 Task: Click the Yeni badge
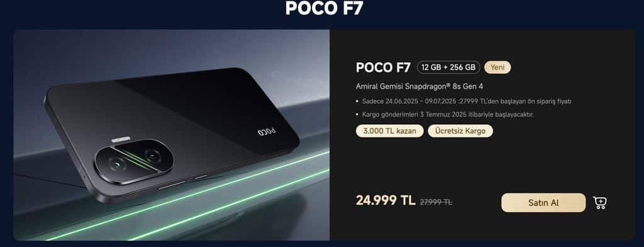pyautogui.click(x=498, y=67)
